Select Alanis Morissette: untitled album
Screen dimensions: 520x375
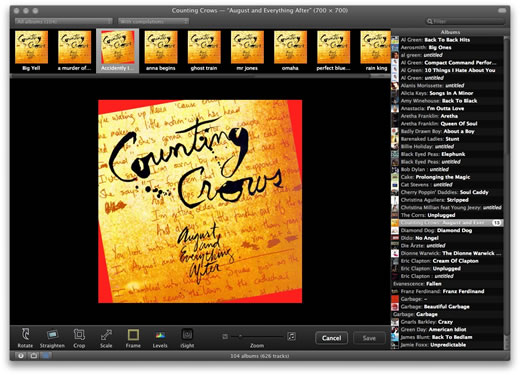click(x=447, y=86)
